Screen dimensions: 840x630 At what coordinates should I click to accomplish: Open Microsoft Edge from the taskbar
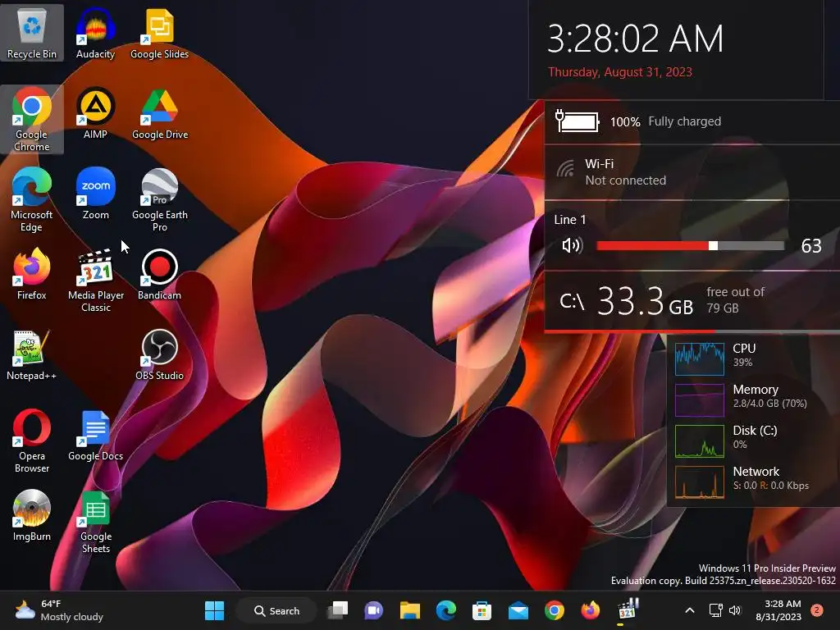click(x=445, y=610)
